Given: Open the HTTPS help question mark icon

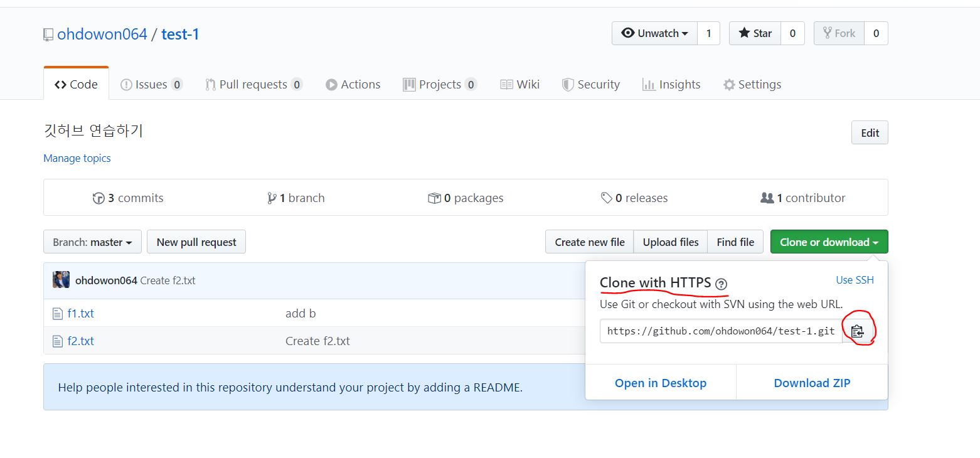Looking at the screenshot, I should pyautogui.click(x=721, y=284).
